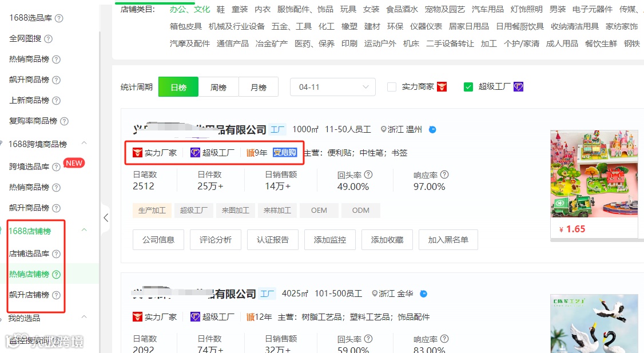Screen dimensions: 644x353
Task: Click 加入黑名单 button
Action: tap(448, 240)
